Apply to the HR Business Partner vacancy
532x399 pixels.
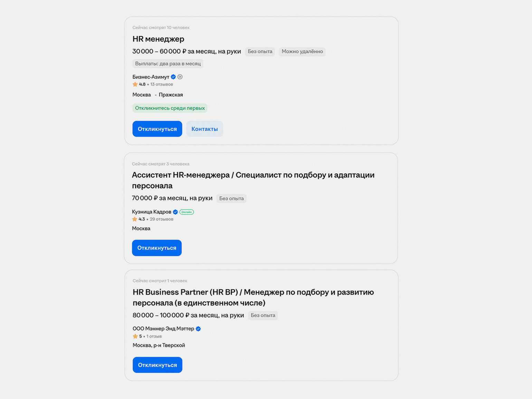158,365
